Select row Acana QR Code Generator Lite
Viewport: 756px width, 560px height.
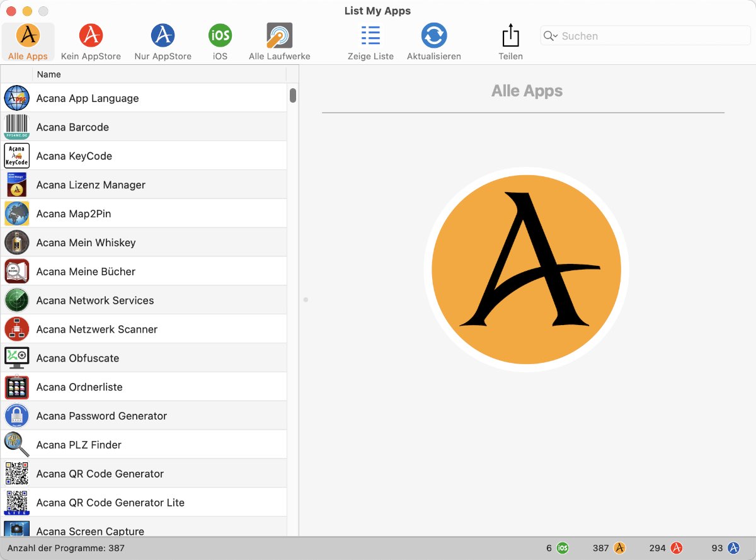pos(144,503)
